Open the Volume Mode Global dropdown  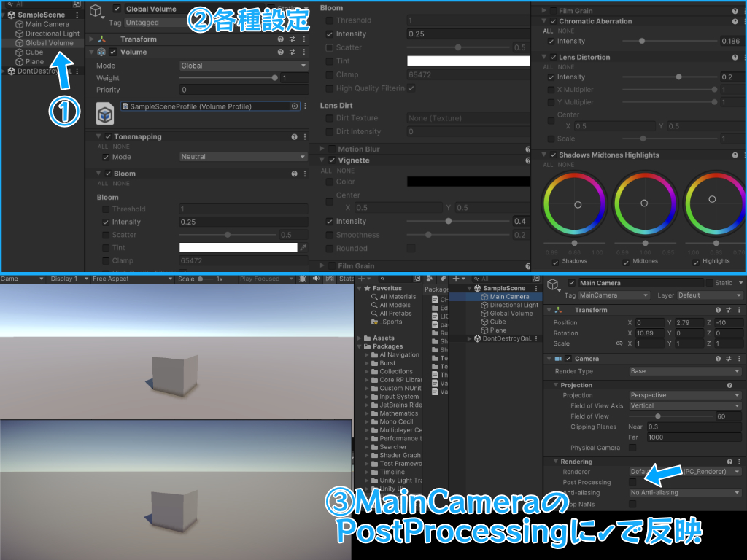(243, 66)
